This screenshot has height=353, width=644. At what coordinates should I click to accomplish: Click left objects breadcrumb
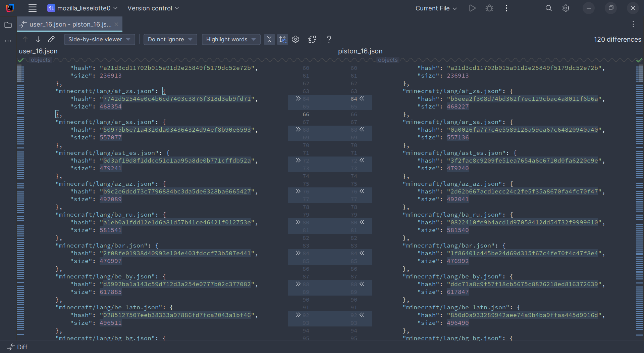coord(41,60)
